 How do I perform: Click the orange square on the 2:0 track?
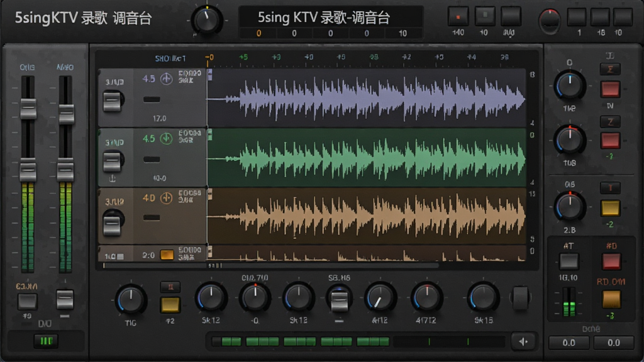tap(167, 255)
